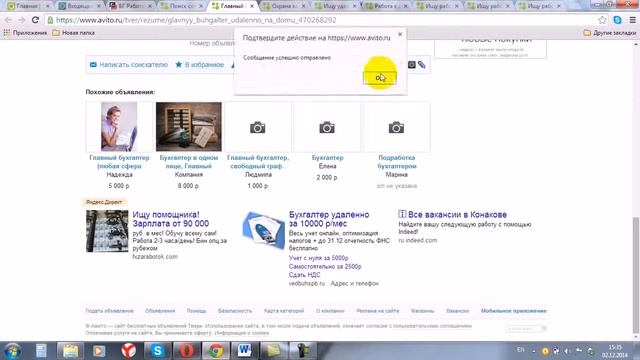Click Самостоятельно за 2500р link
Viewport: 640px width, 360px height.
click(x=325, y=267)
